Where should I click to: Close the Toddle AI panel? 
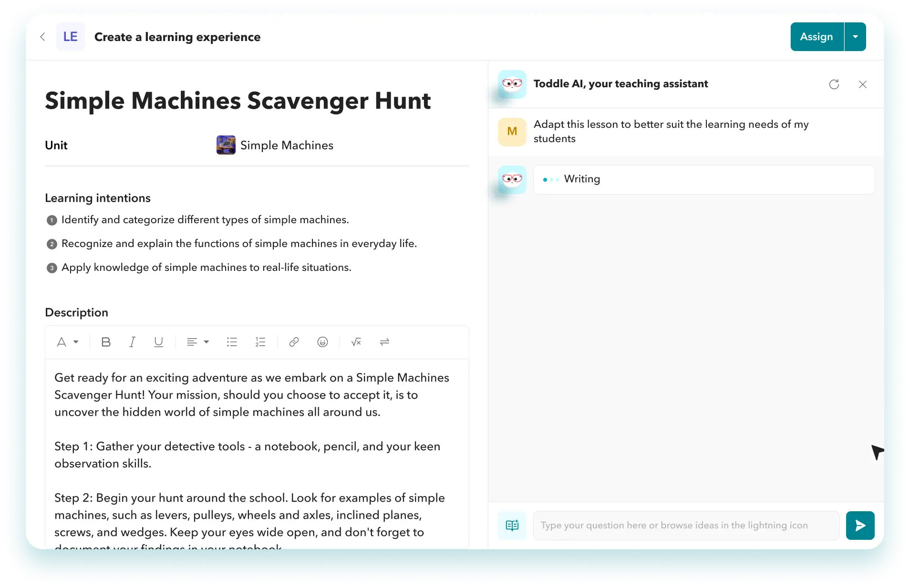(x=862, y=84)
